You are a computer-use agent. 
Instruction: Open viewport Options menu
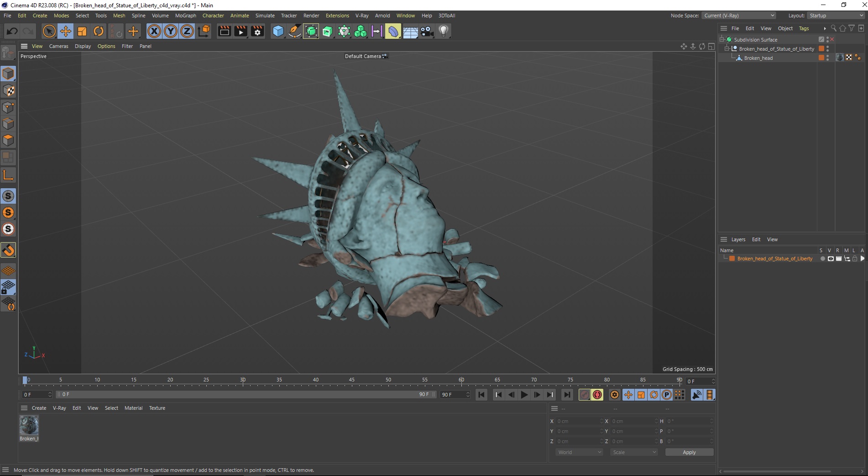pyautogui.click(x=106, y=46)
